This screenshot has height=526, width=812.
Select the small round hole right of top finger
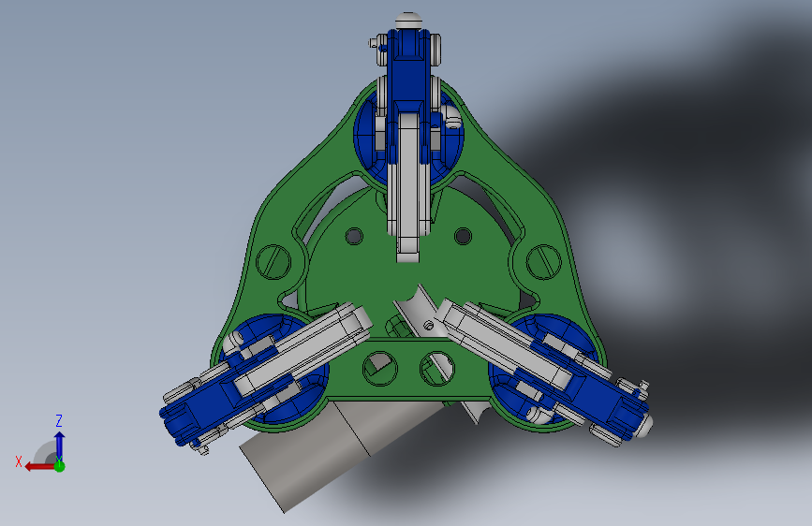[x=463, y=237]
